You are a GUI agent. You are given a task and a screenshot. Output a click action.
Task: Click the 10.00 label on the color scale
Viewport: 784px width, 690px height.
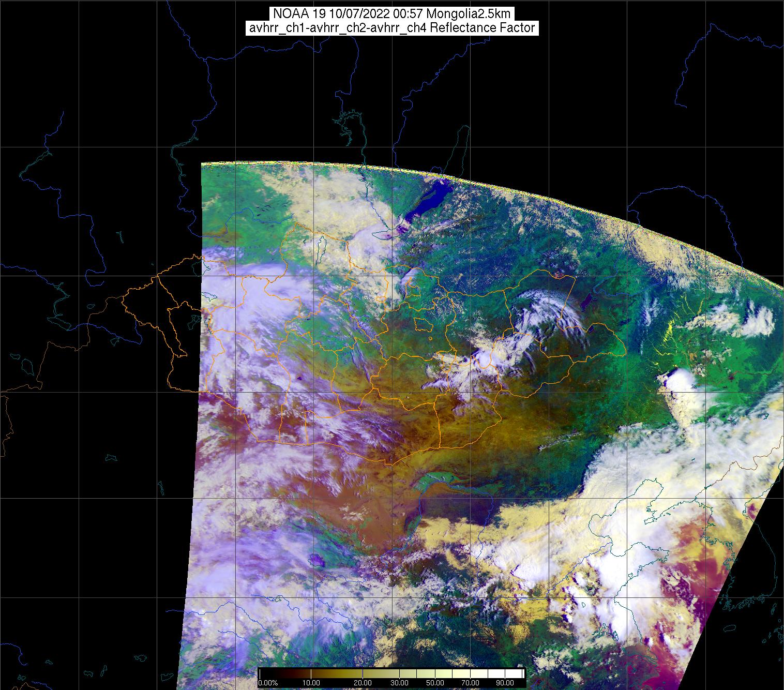[x=311, y=683]
